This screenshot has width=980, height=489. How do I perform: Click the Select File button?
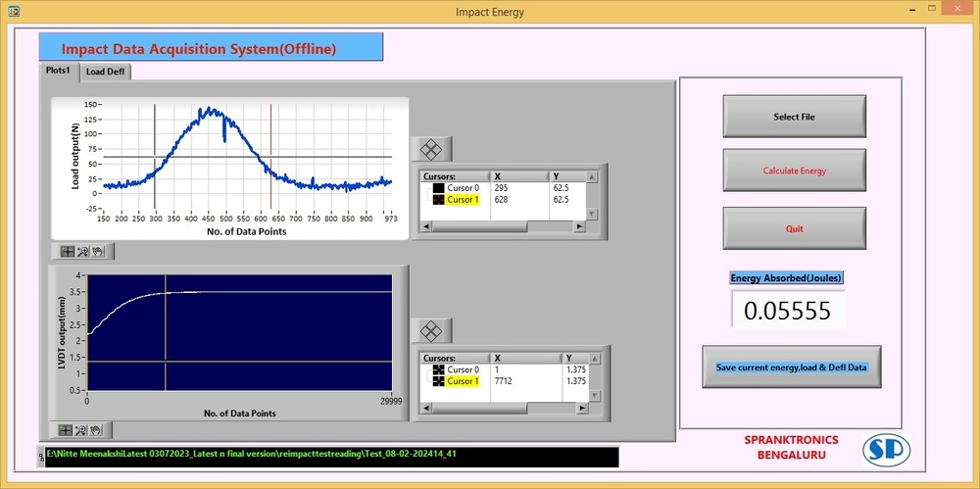pos(795,117)
